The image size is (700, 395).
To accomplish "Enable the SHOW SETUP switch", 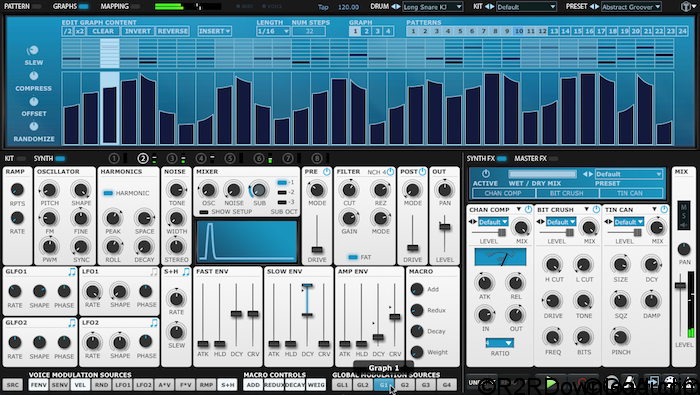I will click(204, 212).
